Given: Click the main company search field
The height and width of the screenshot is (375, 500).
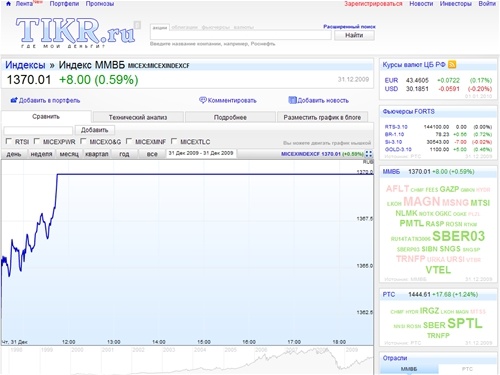Looking at the screenshot, I should click(x=241, y=35).
